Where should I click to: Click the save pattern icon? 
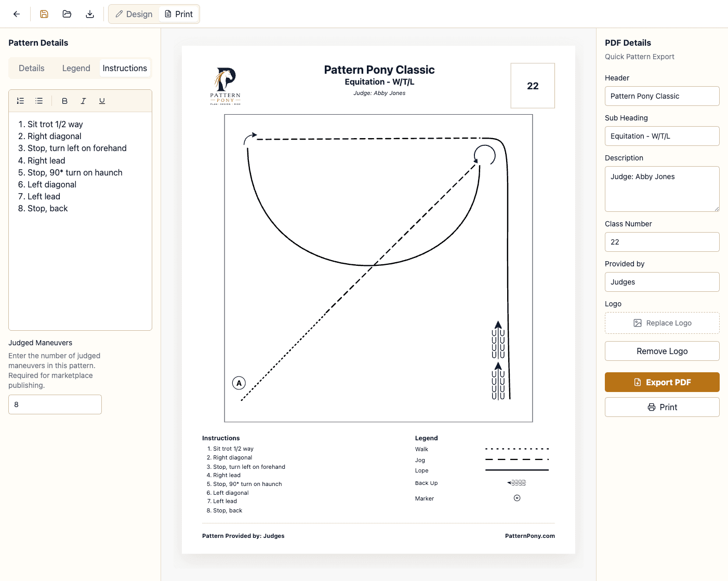coord(44,14)
